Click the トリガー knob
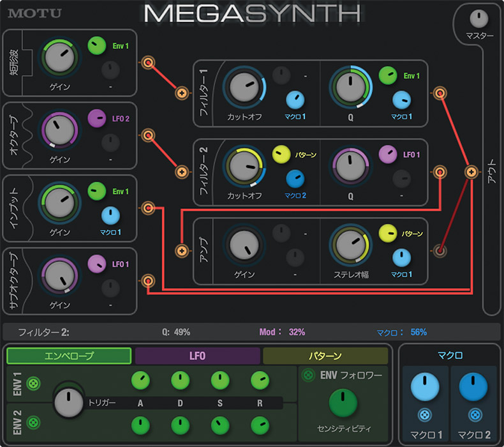504x447 pixels. [x=68, y=402]
